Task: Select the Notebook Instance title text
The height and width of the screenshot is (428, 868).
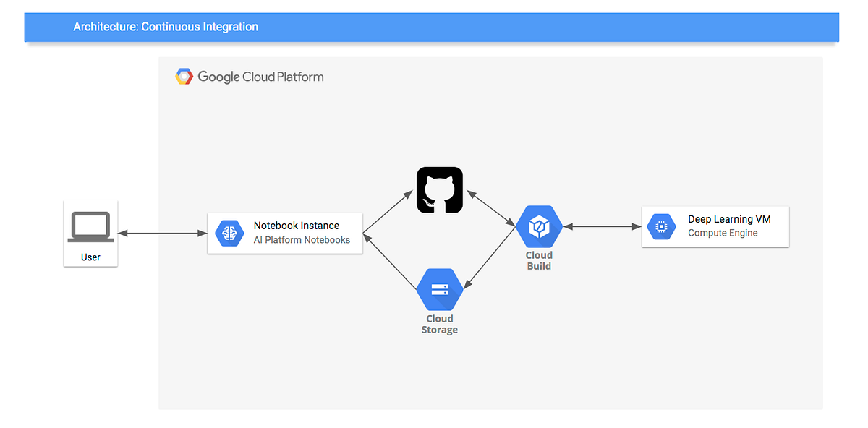Action: click(x=296, y=225)
